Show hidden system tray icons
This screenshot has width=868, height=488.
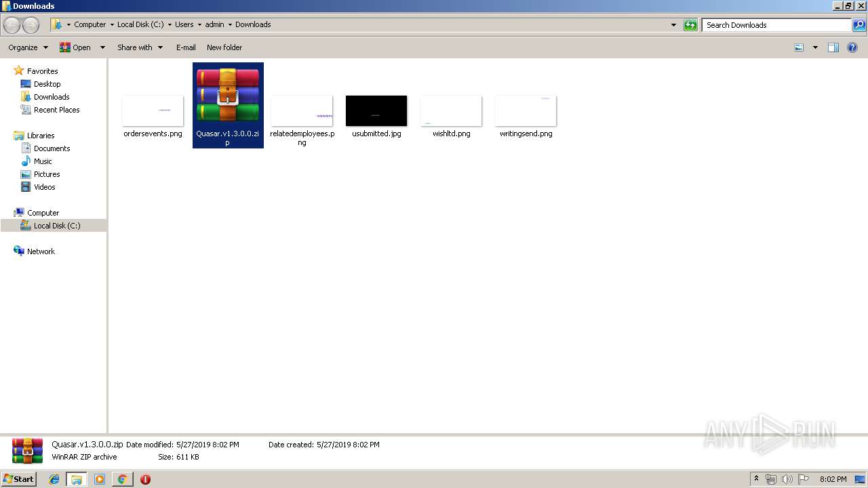click(x=757, y=479)
